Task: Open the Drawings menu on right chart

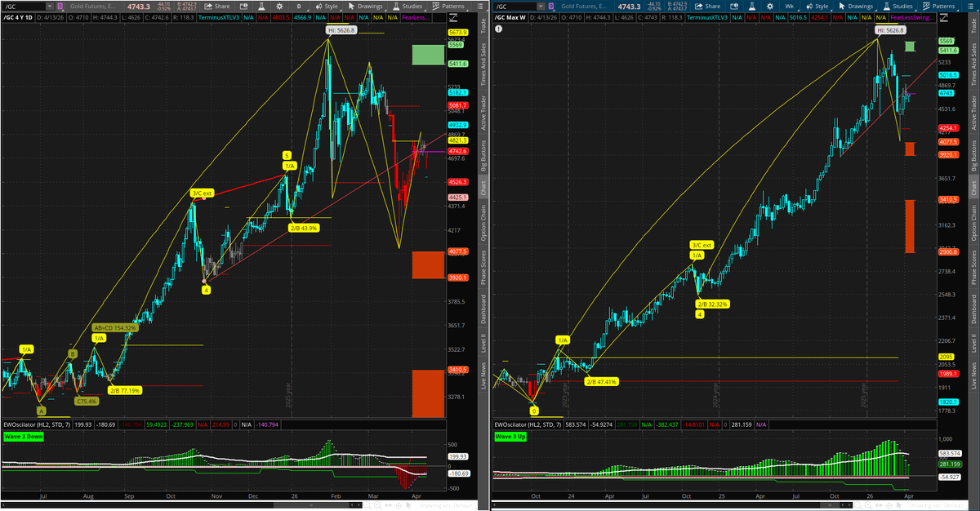Action: pyautogui.click(x=856, y=7)
